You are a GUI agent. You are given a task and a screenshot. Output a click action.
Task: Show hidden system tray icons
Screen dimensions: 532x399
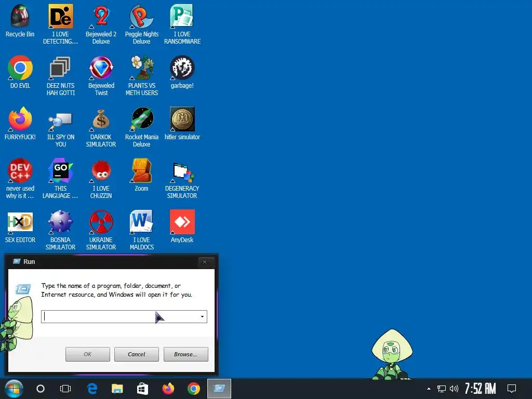point(429,389)
